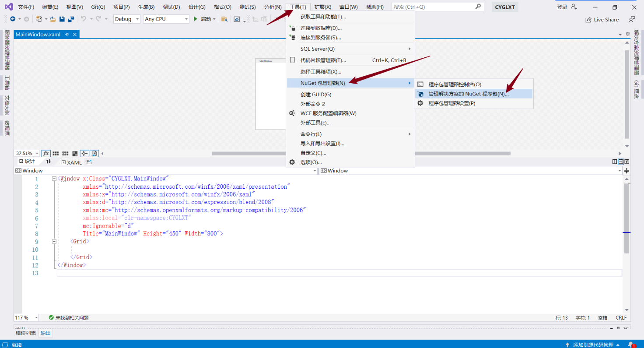The width and height of the screenshot is (644, 348).
Task: Click the Visual Studio logo icon
Action: [8, 7]
